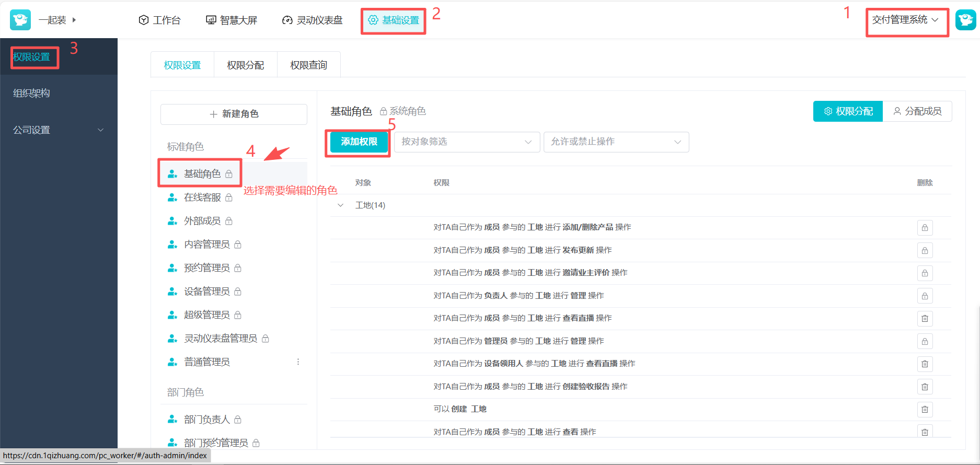Delete the 成员 查看 permission row
Screen dimensions: 980x465
click(925, 432)
